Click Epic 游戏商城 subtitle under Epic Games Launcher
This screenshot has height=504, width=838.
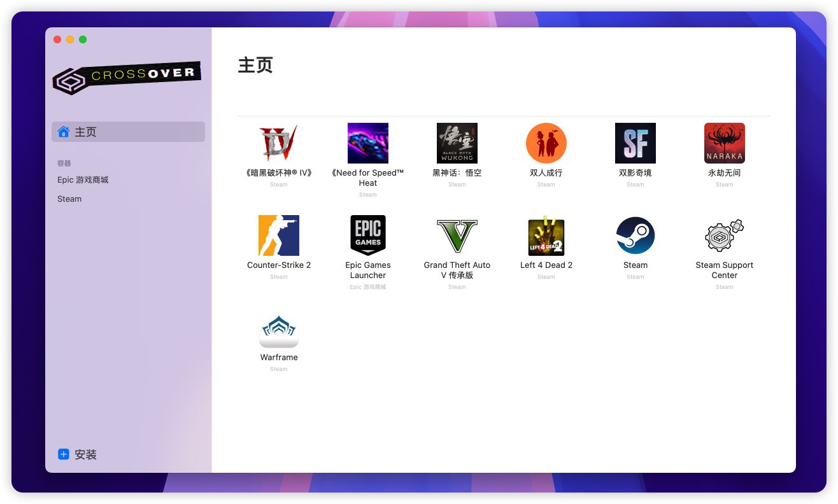pyautogui.click(x=368, y=287)
